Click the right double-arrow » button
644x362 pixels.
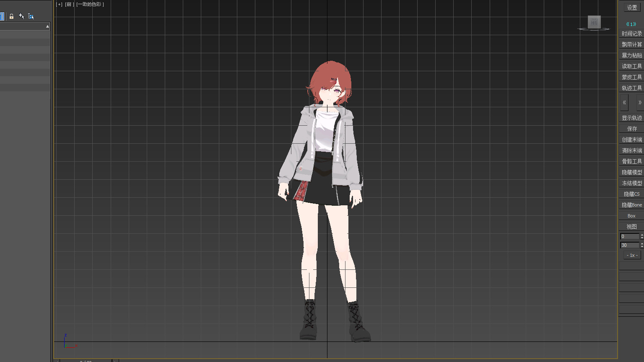click(x=639, y=102)
